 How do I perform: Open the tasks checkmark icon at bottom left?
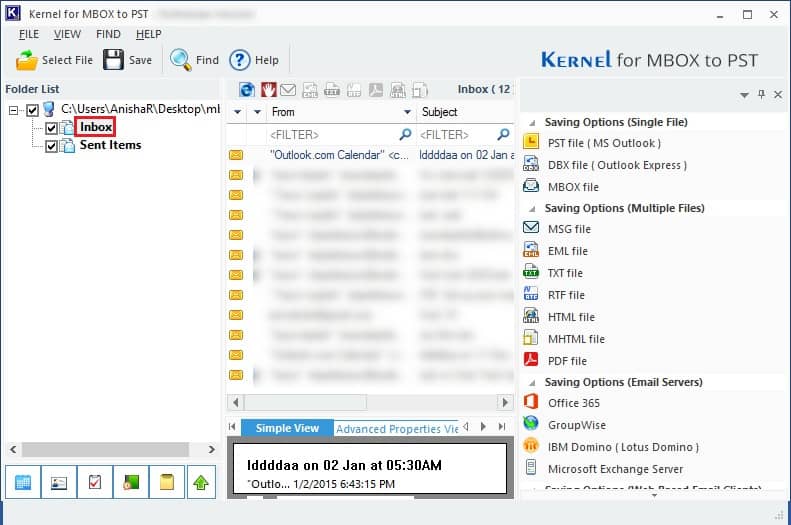tap(95, 482)
